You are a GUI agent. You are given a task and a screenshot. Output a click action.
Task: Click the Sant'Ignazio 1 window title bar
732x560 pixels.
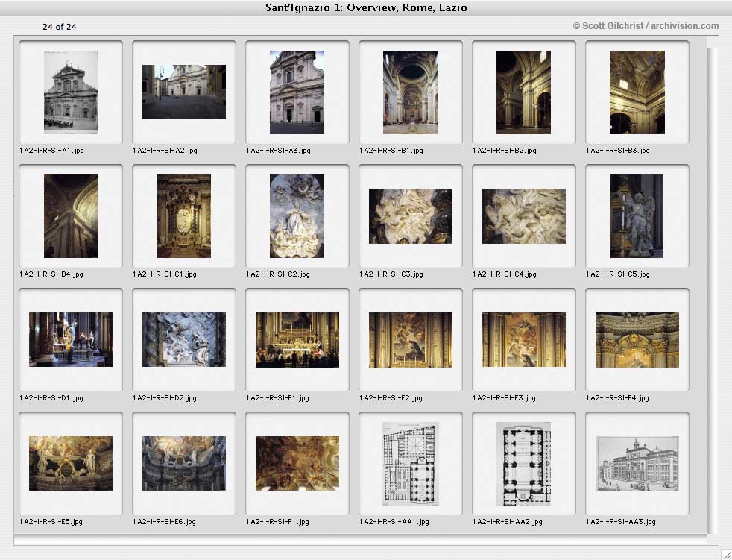(366, 8)
